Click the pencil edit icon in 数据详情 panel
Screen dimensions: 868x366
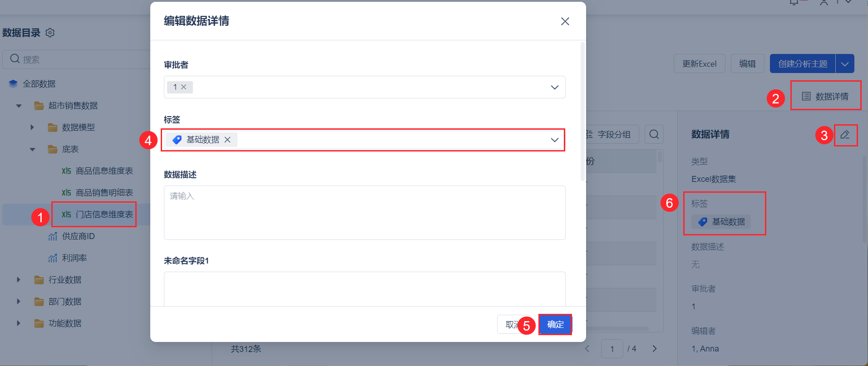point(845,135)
